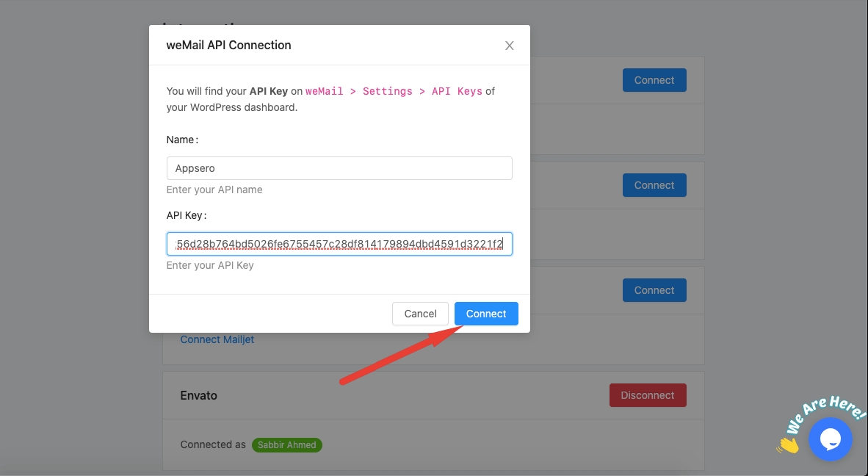The width and height of the screenshot is (868, 476).
Task: Disconnect the Envato integration
Action: pos(648,394)
